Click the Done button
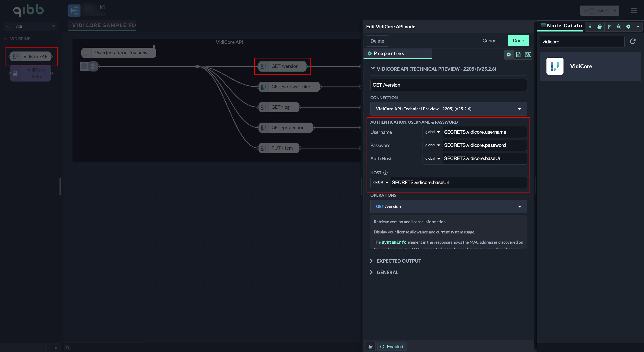Viewport: 644px width, 352px height. [518, 41]
